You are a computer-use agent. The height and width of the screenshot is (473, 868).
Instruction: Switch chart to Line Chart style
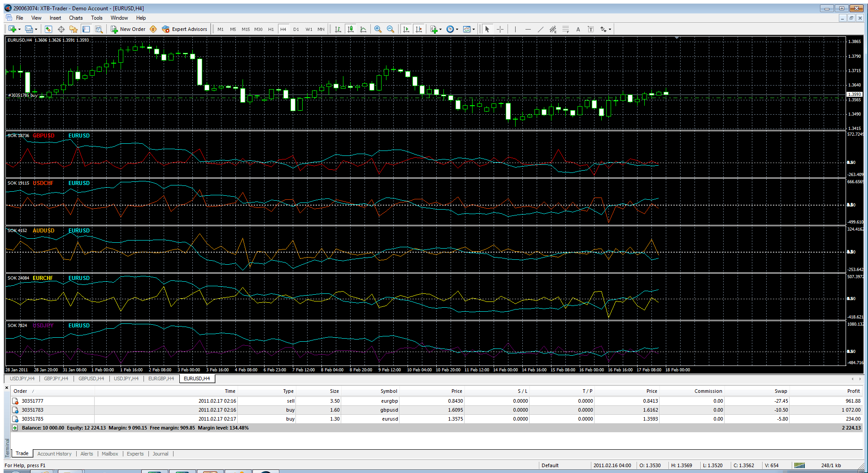pyautogui.click(x=363, y=29)
